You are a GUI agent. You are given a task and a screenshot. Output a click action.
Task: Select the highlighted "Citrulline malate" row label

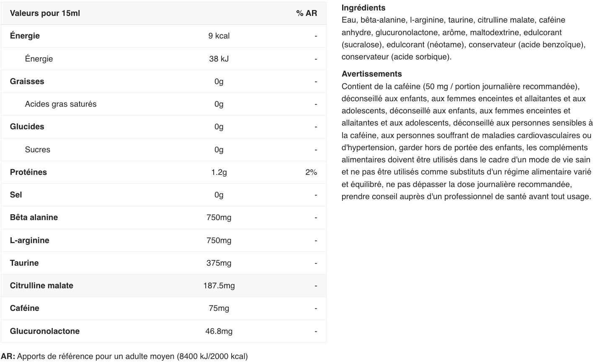(41, 286)
